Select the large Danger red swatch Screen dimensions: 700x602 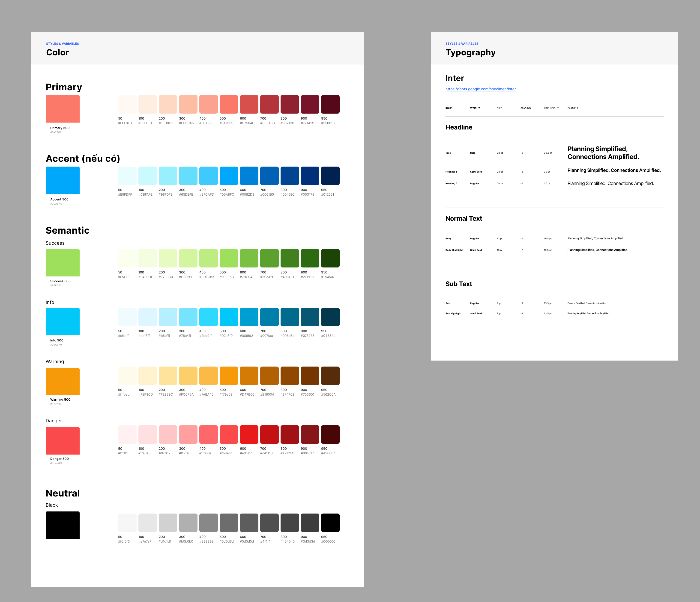[62, 440]
